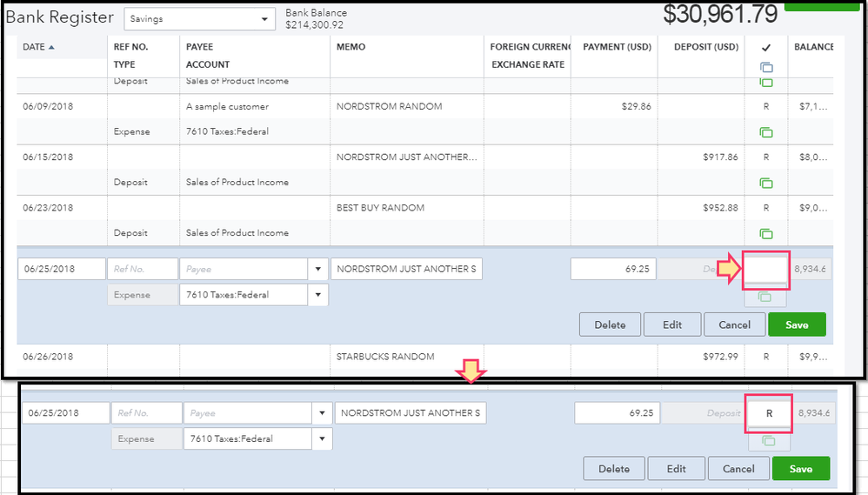868x495 pixels.
Task: Open the Savings account dropdown
Action: (199, 19)
